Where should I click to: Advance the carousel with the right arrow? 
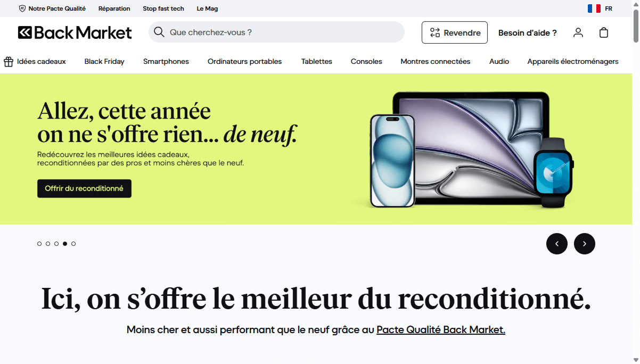coord(584,243)
